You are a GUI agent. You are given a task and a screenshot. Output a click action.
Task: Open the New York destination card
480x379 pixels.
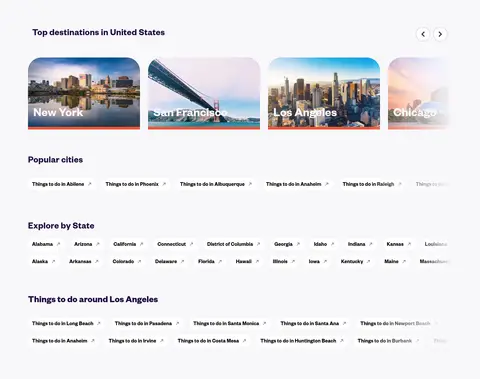point(84,93)
